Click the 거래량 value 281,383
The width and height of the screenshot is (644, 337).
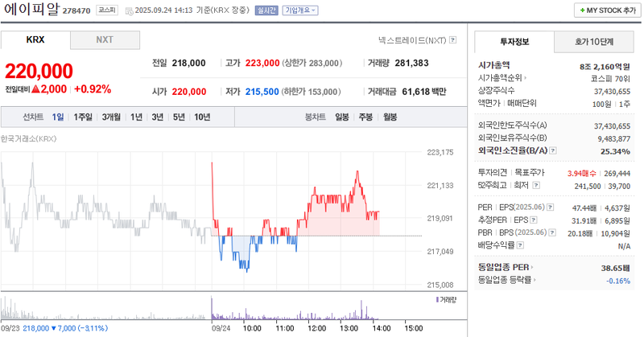click(x=411, y=63)
